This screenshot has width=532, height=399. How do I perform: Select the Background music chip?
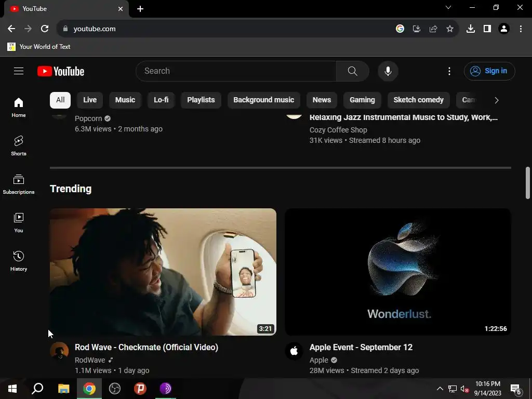263,100
